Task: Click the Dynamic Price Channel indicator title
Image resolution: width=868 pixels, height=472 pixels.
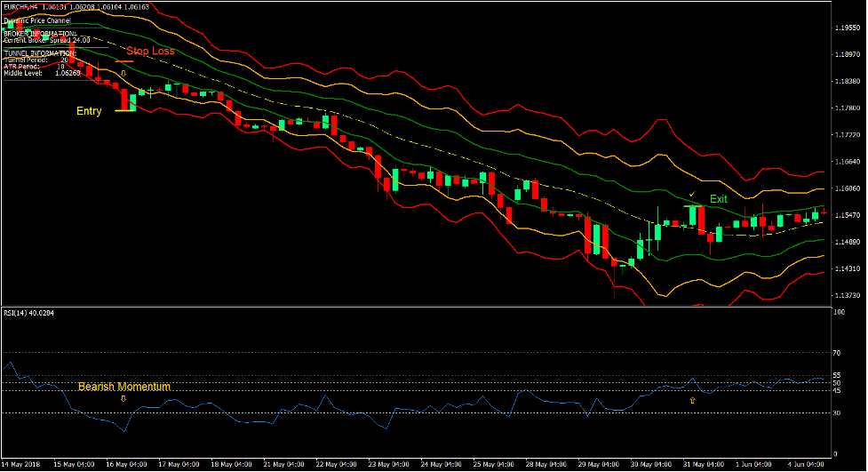Action: coord(37,20)
